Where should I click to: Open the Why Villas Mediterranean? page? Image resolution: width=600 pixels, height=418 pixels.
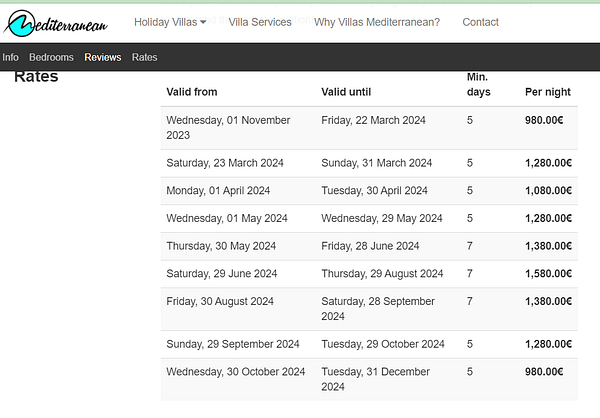pyautogui.click(x=376, y=22)
